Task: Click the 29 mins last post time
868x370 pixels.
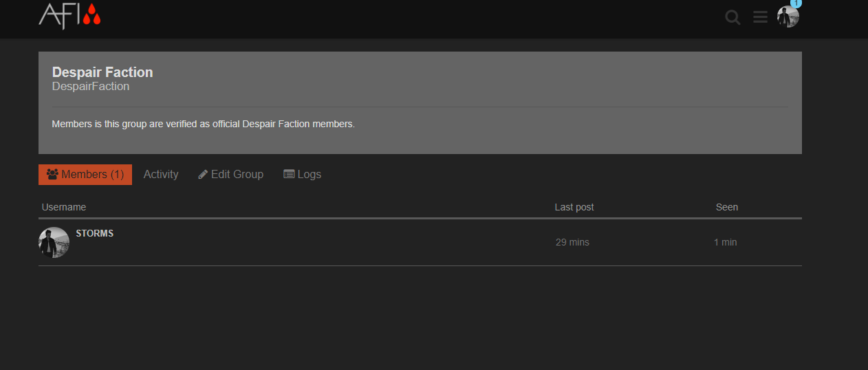Action: point(572,242)
